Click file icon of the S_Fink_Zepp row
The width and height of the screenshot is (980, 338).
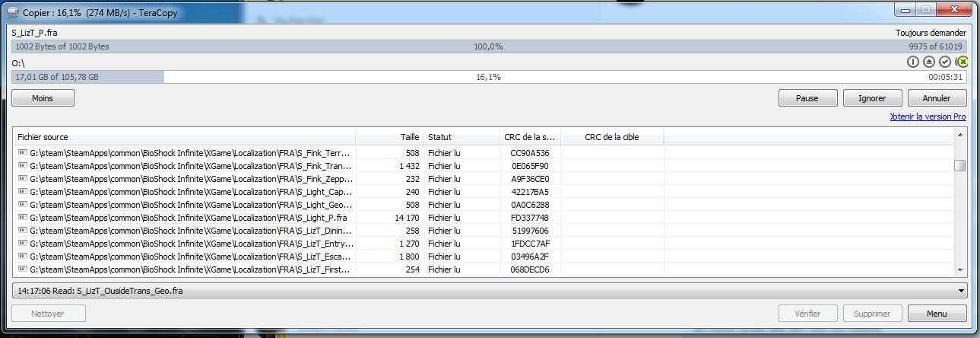pyautogui.click(x=22, y=179)
